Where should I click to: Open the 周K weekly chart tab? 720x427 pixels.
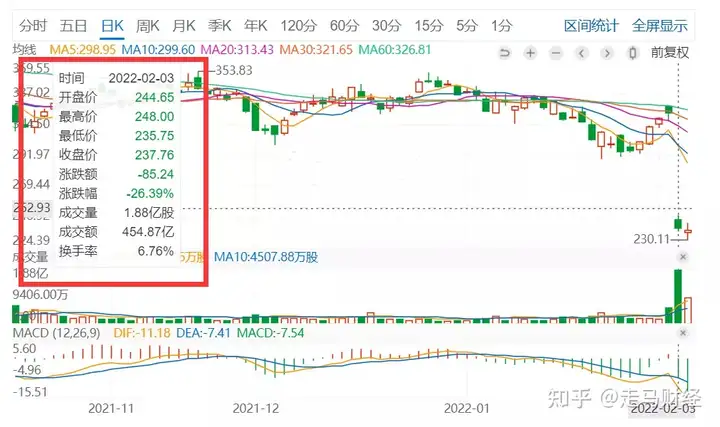click(148, 26)
